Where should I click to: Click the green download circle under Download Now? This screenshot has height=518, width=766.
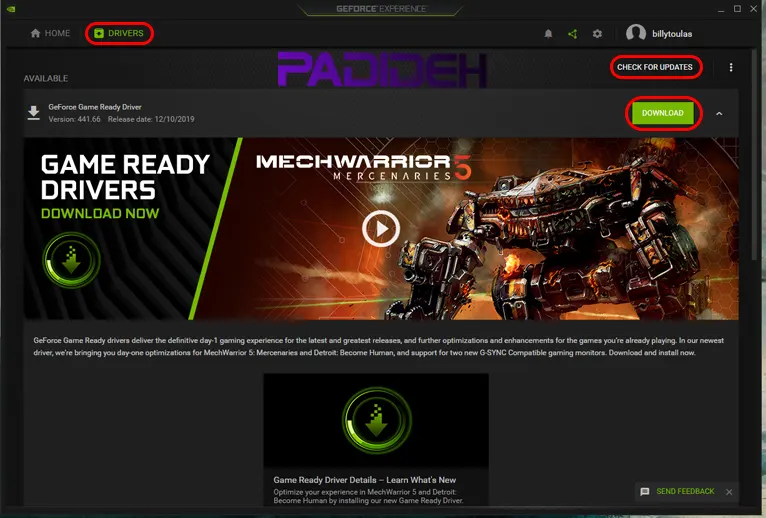click(71, 260)
